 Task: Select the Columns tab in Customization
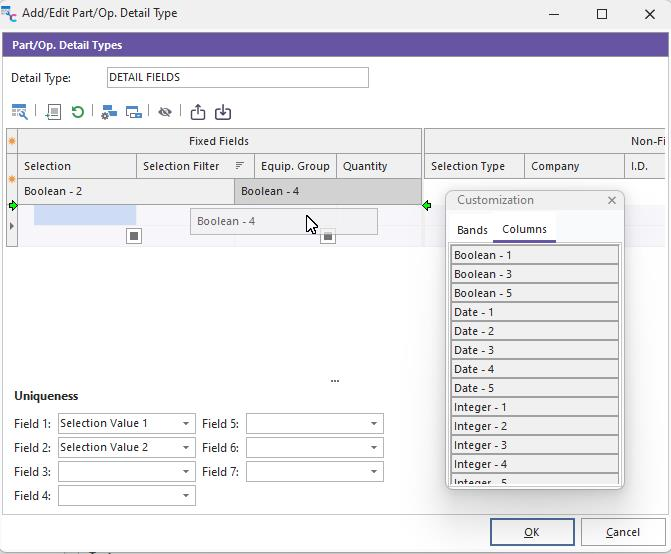[524, 229]
